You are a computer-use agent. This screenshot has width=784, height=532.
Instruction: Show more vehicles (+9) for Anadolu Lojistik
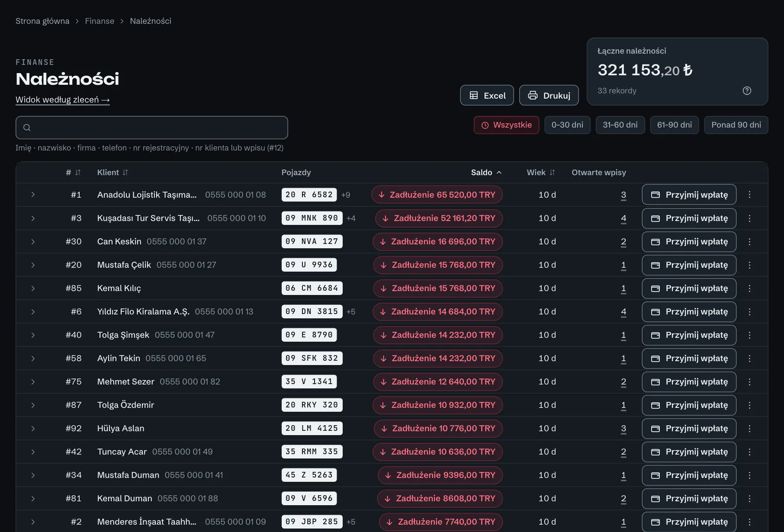point(346,195)
